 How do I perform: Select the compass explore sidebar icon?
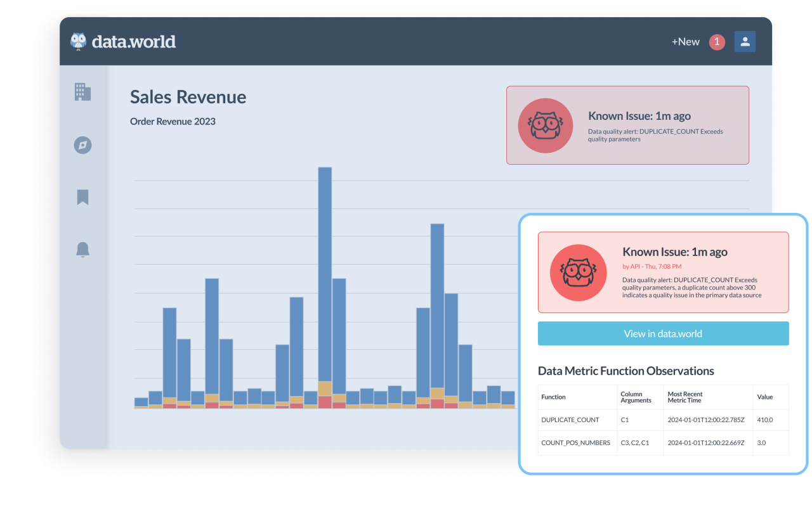[82, 145]
